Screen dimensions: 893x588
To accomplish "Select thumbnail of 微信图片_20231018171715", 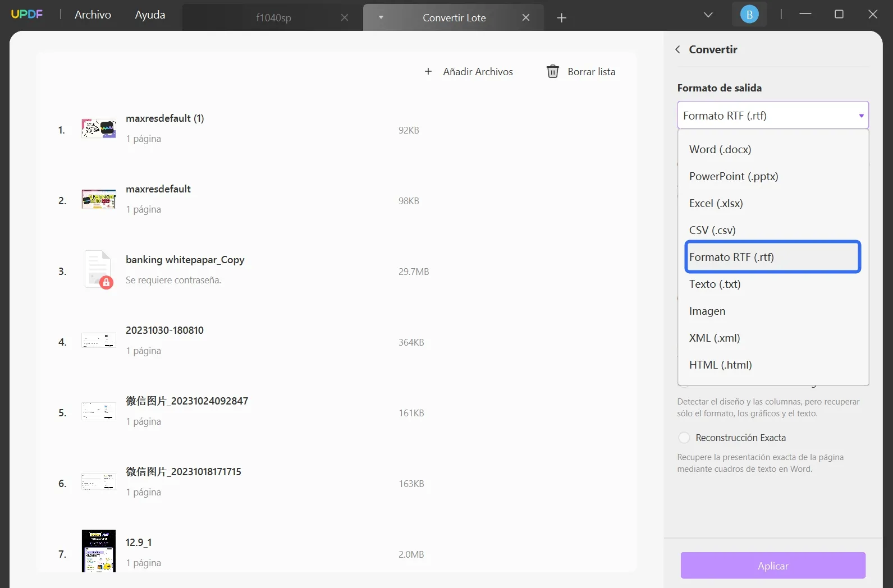I will (x=99, y=481).
